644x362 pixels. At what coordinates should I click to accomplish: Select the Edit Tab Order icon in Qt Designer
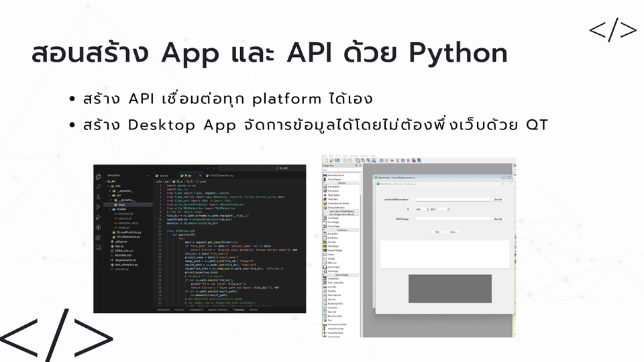374,160
